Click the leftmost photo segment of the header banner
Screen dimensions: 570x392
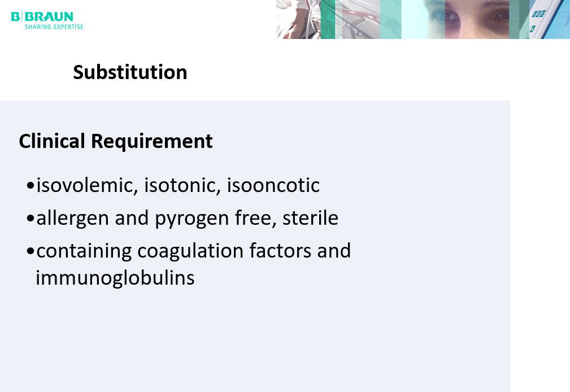(x=298, y=19)
